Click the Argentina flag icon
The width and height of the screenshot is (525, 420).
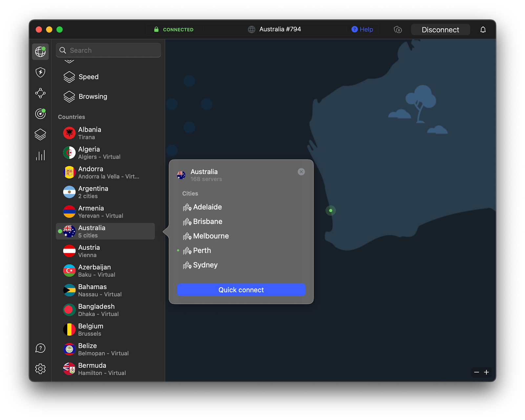coord(69,192)
